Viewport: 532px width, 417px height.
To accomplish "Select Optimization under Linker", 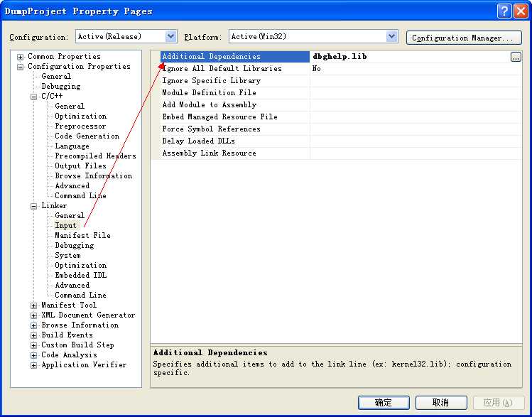I will tap(81, 266).
